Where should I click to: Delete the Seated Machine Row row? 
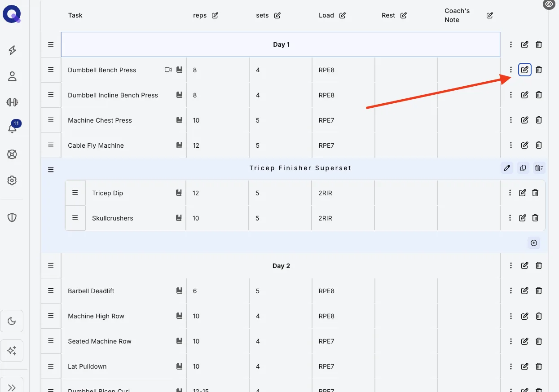pos(539,341)
